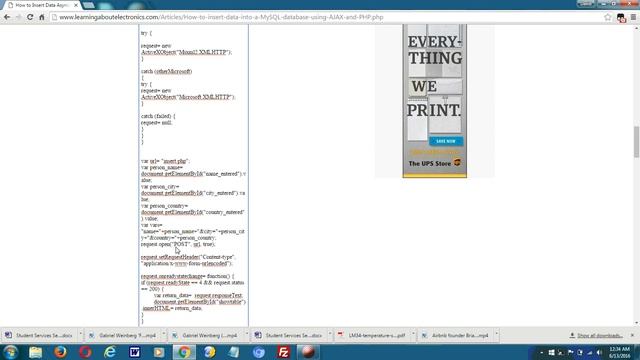Launch FileZilla from the taskbar
This screenshot has width=640, height=360.
pos(283,352)
